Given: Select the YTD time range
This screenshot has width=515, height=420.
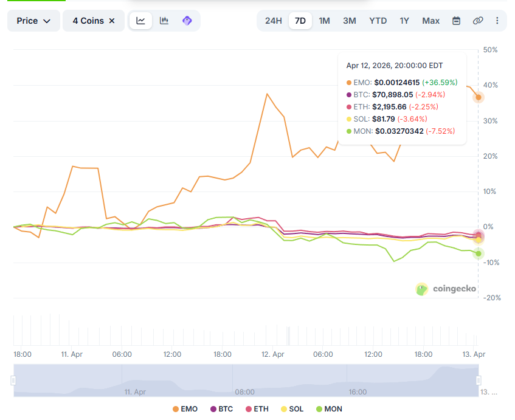Looking at the screenshot, I should tap(378, 21).
